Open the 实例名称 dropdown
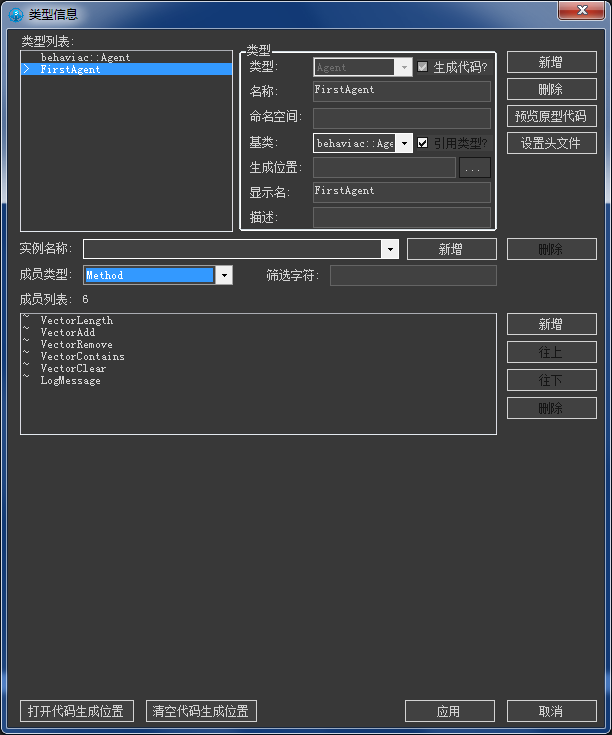Screen dimensions: 612x735 click(x=241, y=249)
